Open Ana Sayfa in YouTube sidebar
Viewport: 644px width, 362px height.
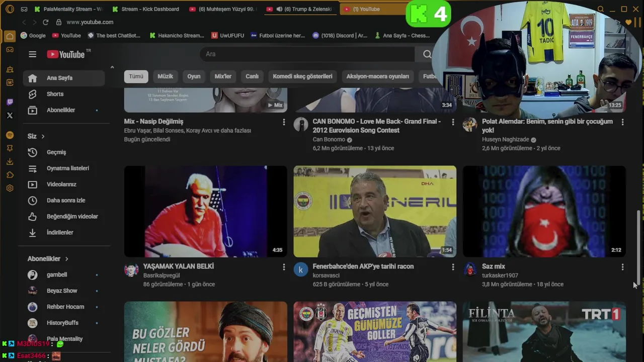(64, 78)
